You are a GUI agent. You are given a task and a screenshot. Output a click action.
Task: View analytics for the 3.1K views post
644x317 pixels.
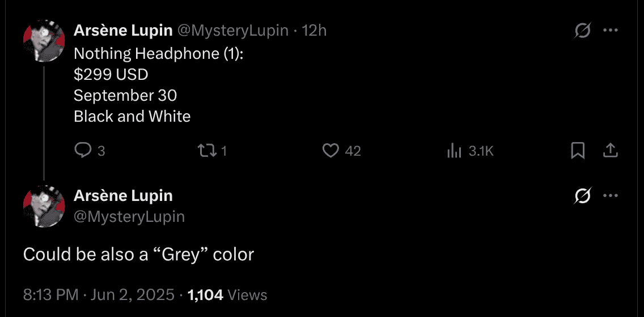(454, 151)
